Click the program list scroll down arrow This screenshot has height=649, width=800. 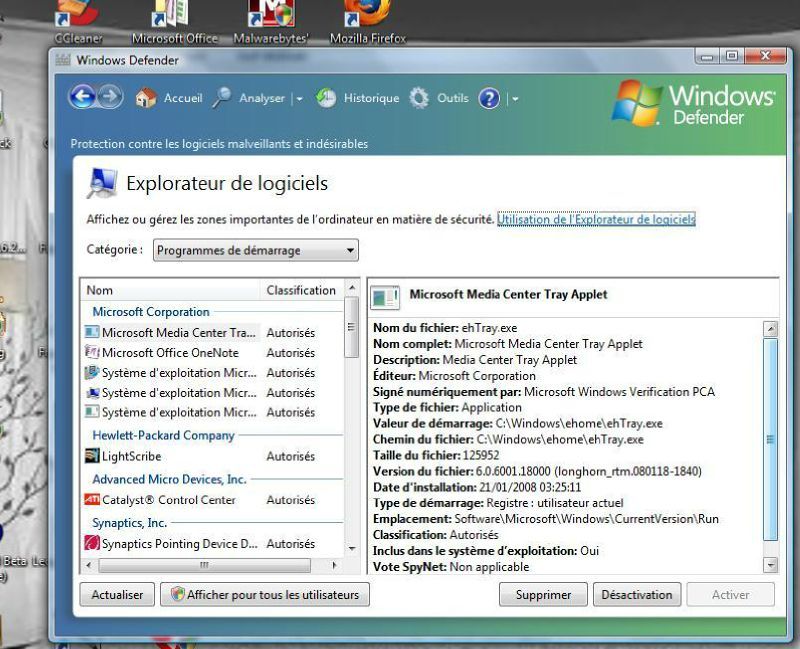pos(352,549)
